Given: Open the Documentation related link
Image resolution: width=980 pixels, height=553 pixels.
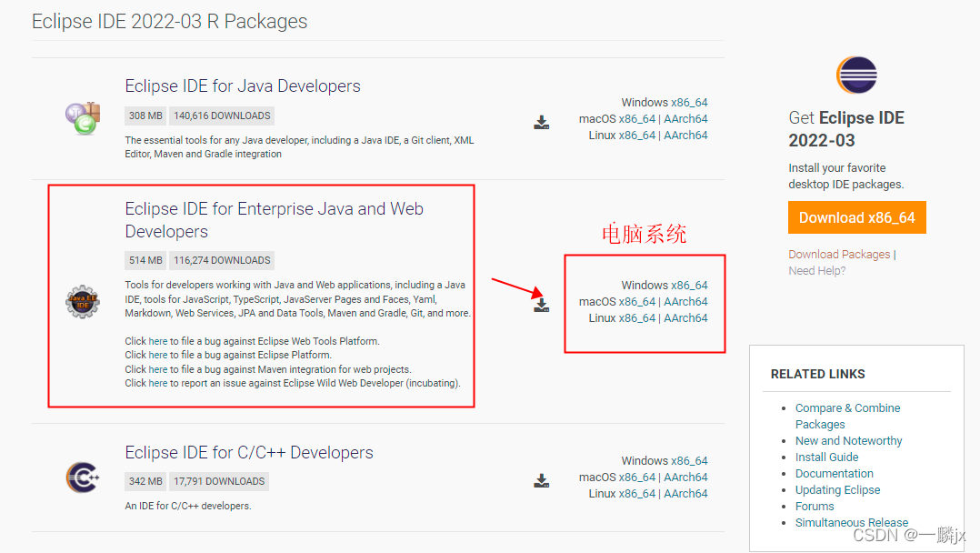Looking at the screenshot, I should [x=835, y=474].
